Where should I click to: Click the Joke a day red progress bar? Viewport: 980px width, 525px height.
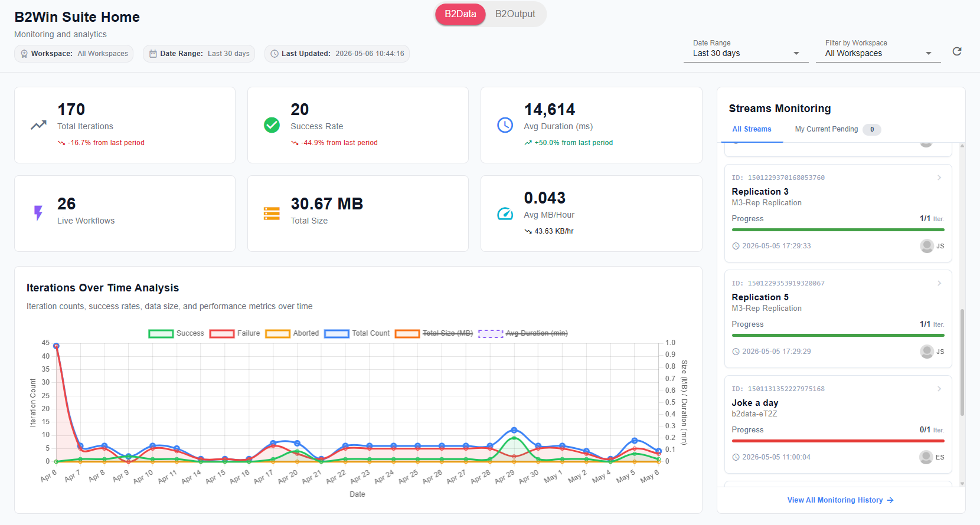tap(838, 441)
